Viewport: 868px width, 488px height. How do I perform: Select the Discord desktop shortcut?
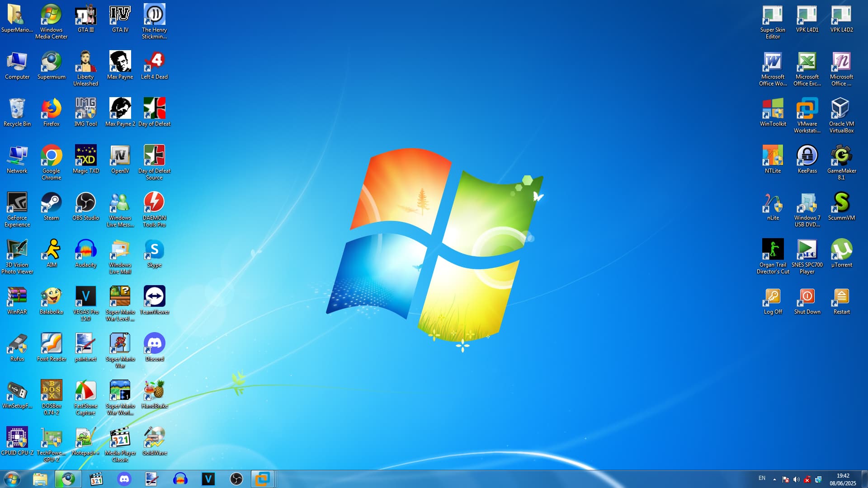pyautogui.click(x=154, y=343)
